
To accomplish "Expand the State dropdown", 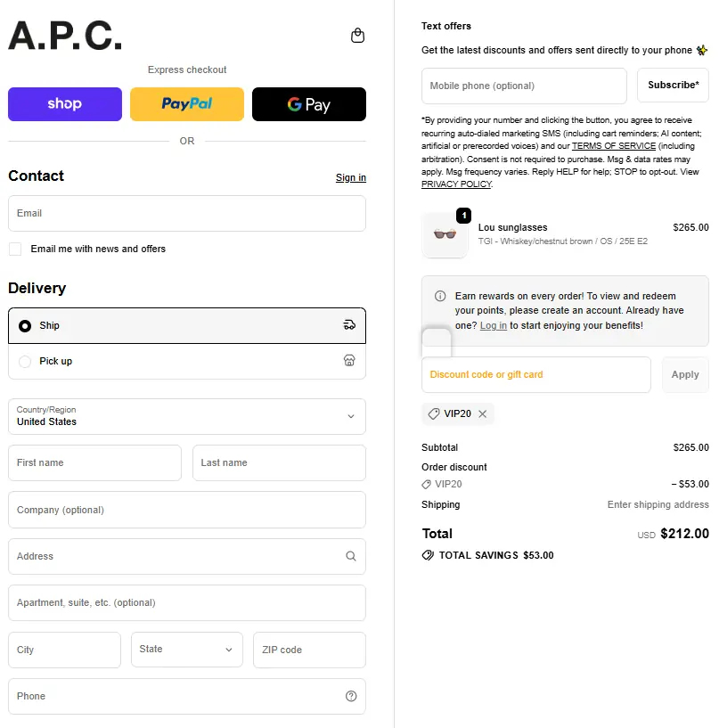I will [187, 650].
